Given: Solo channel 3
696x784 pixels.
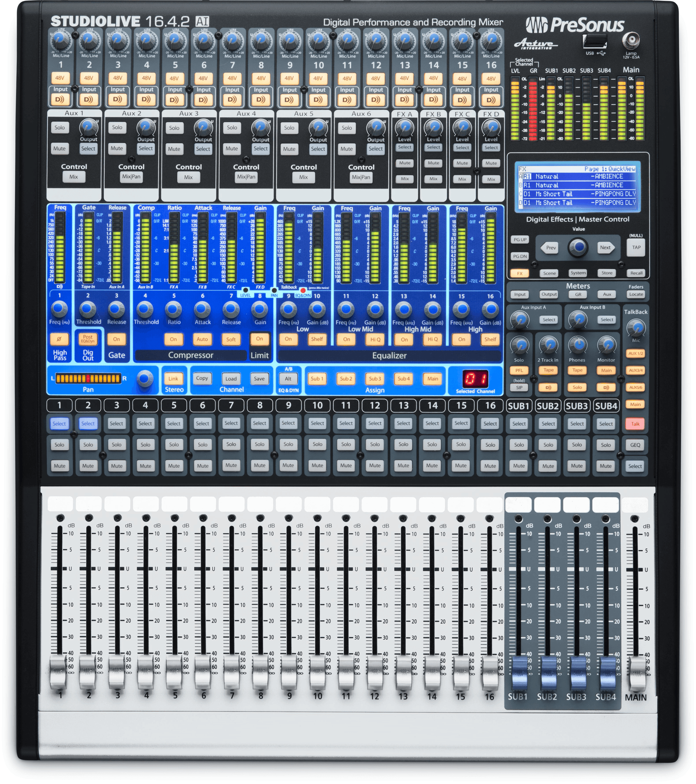Looking at the screenshot, I should point(117,445).
